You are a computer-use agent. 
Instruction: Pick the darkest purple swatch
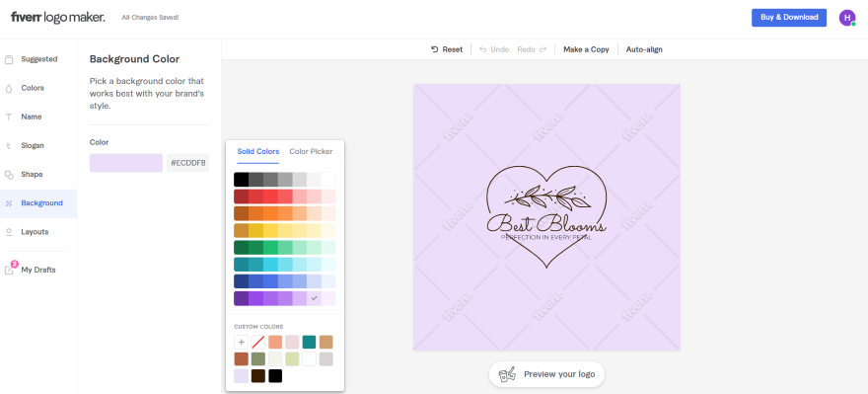tap(241, 298)
